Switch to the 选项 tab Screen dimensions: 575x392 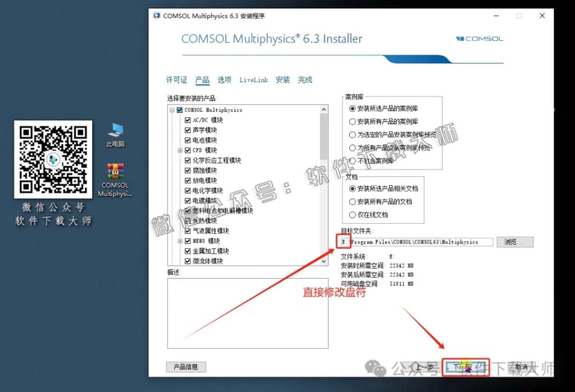(x=224, y=79)
